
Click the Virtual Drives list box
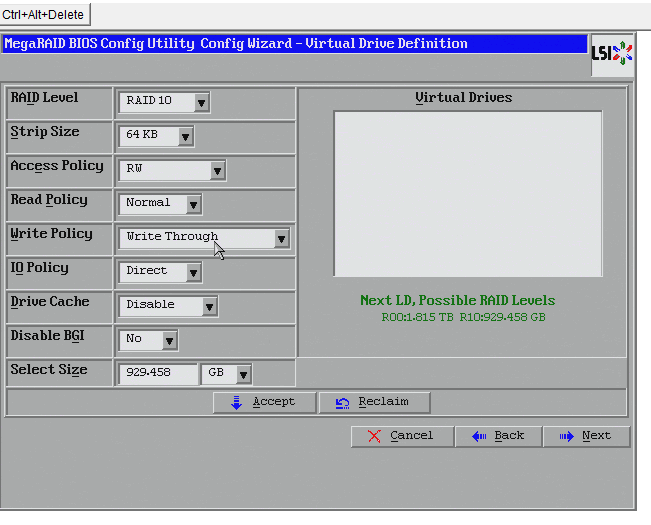468,193
